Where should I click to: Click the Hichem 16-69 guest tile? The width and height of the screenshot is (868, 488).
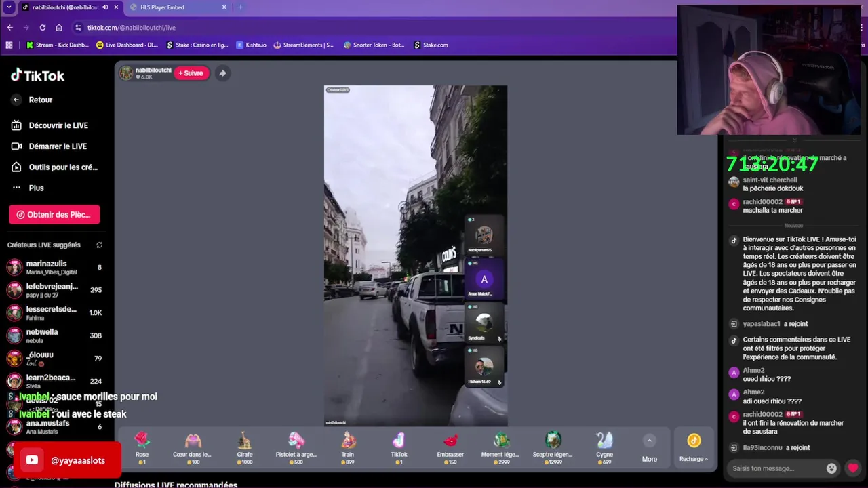484,367
